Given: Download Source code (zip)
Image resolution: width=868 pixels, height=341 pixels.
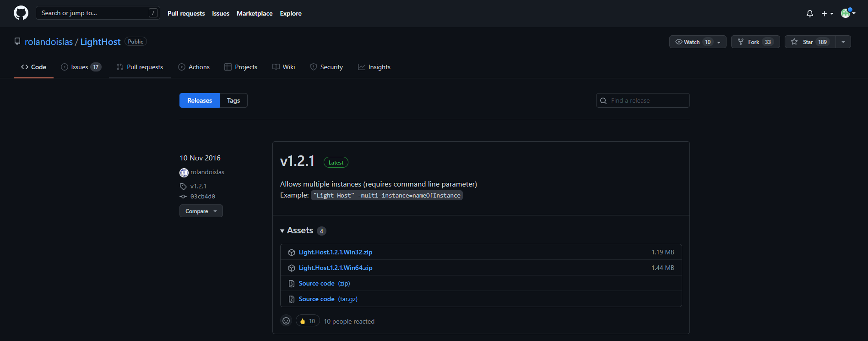Looking at the screenshot, I should coord(324,283).
